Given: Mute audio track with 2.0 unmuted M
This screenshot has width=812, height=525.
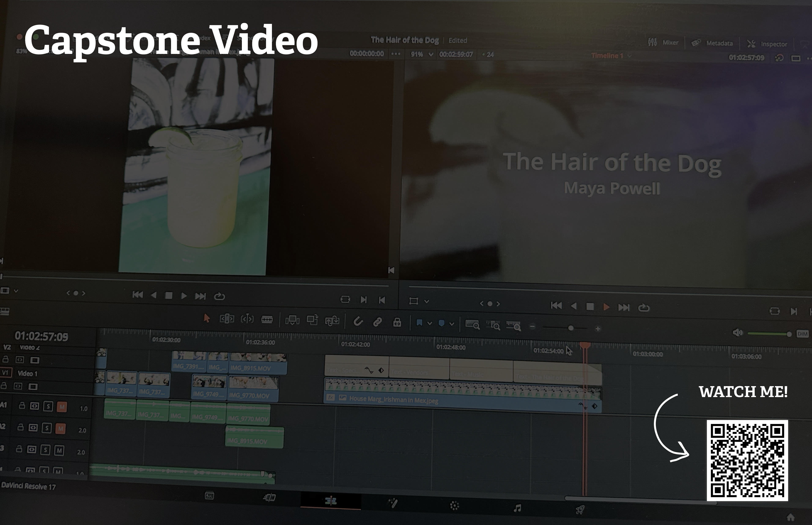Looking at the screenshot, I should click(x=59, y=451).
